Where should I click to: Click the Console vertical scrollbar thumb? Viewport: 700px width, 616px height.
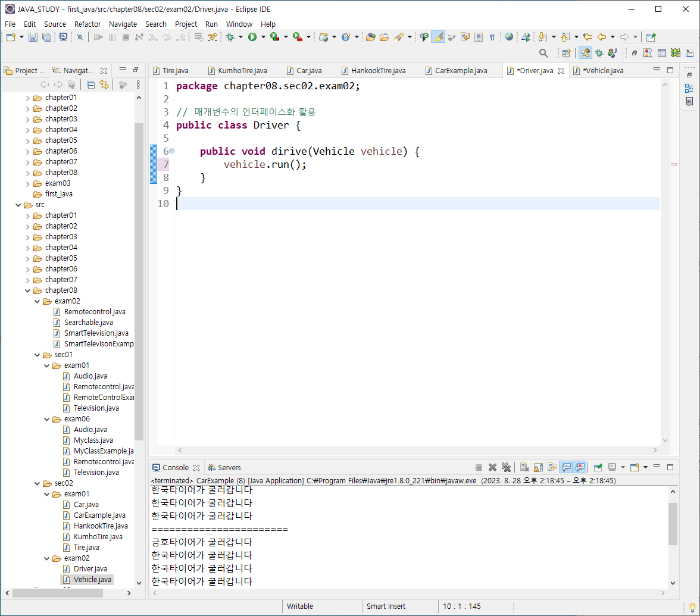pyautogui.click(x=673, y=524)
